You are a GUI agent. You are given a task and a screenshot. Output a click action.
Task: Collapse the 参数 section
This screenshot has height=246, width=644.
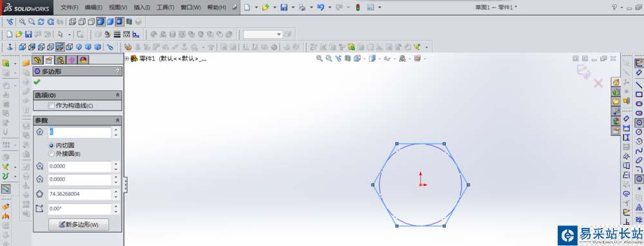[117, 120]
